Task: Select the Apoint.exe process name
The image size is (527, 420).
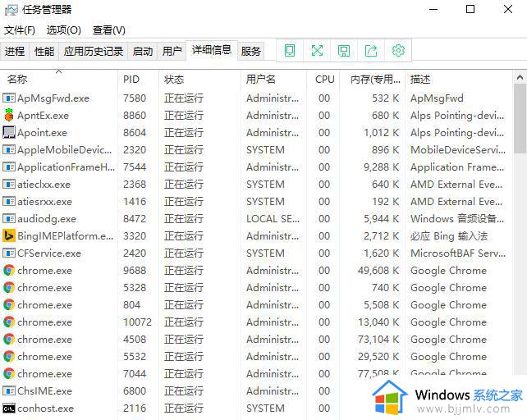Action: pyautogui.click(x=43, y=133)
